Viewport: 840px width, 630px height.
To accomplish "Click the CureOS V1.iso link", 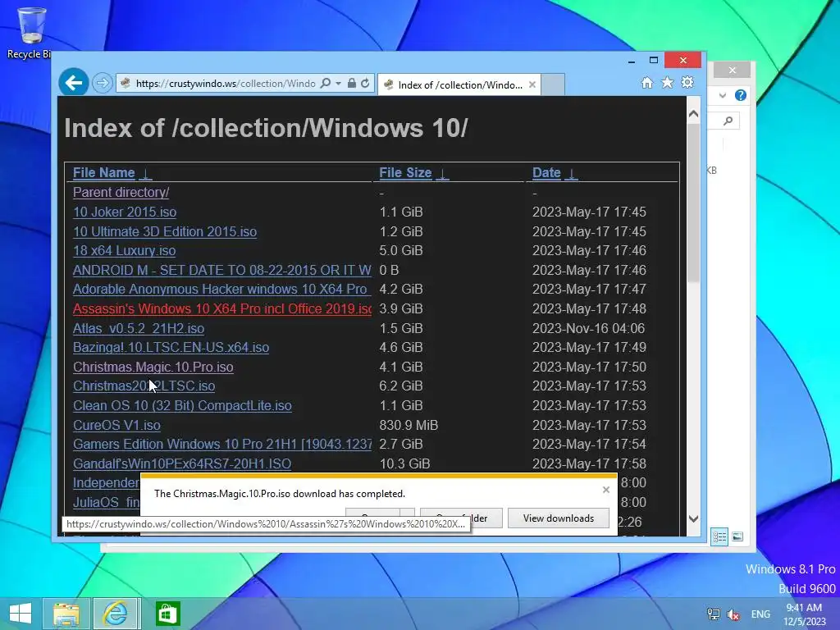I will point(116,426).
